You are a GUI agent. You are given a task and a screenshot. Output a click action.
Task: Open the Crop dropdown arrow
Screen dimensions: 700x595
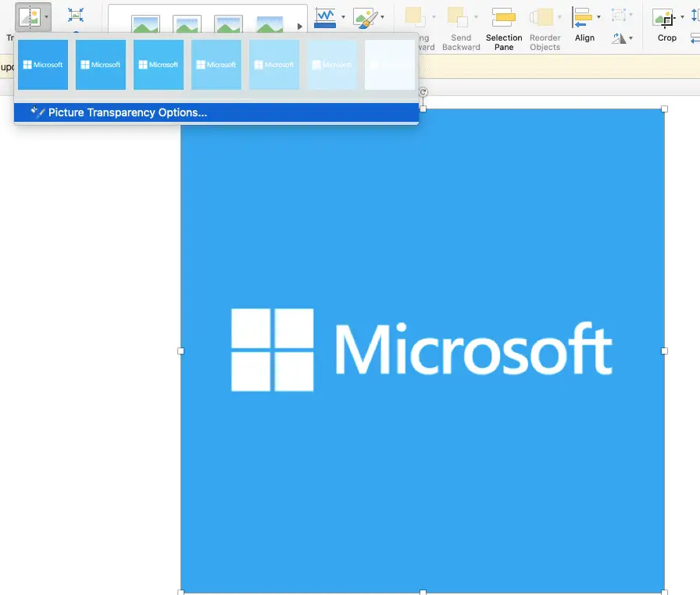point(682,17)
